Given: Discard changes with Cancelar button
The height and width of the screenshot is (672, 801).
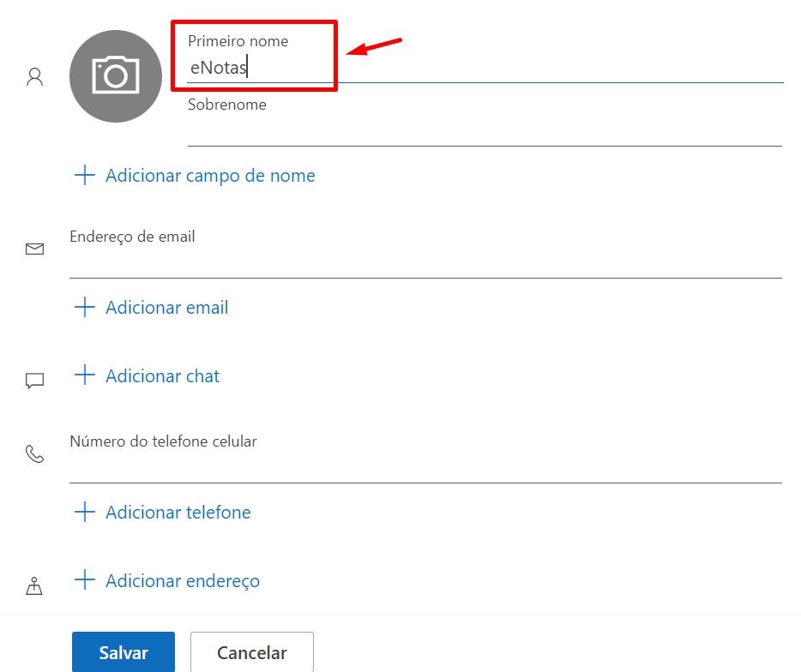Looking at the screenshot, I should pos(252,652).
